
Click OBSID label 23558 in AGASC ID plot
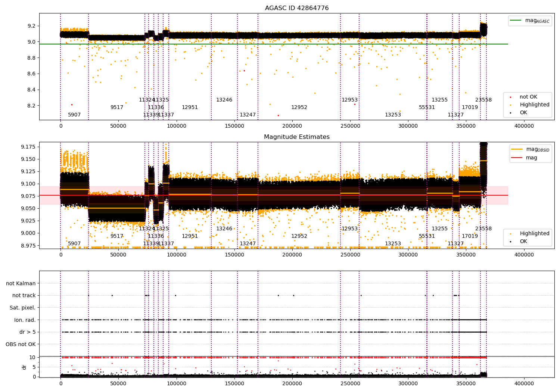click(483, 100)
